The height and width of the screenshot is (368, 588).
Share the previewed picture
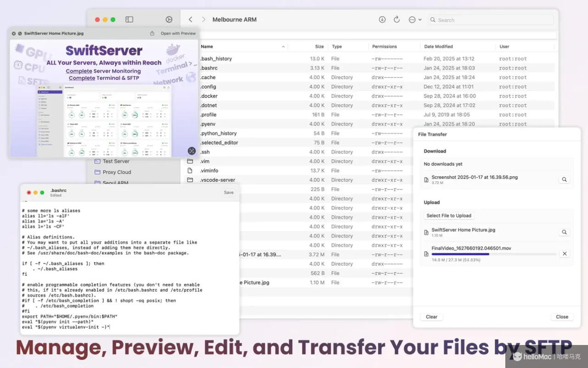[x=152, y=33]
